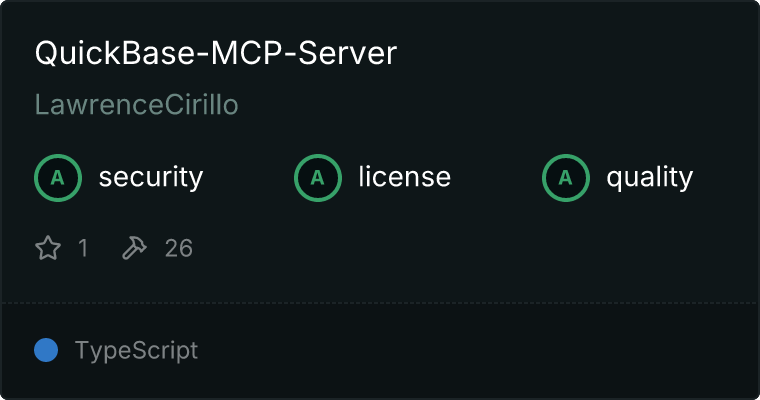
Task: Click the quality grade A badge
Action: pos(566,178)
